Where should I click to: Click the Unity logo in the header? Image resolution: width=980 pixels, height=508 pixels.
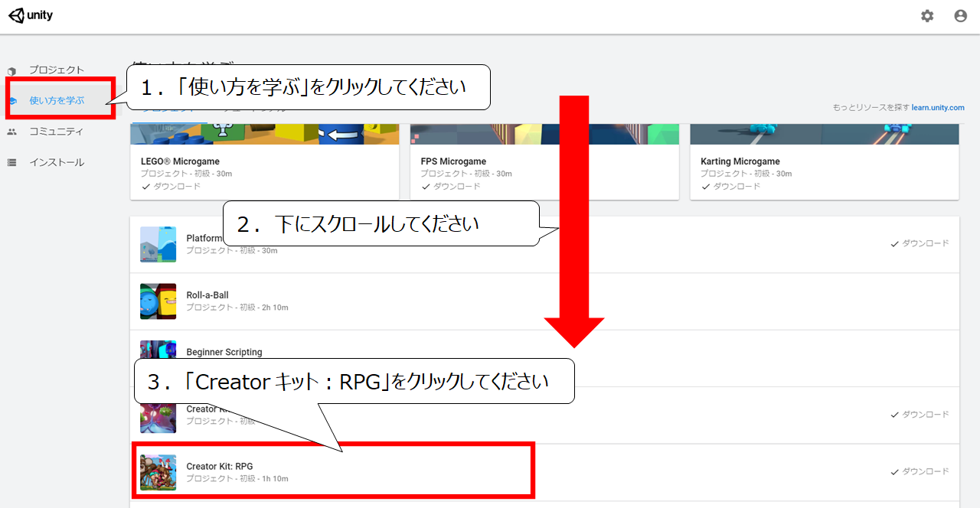31,15
